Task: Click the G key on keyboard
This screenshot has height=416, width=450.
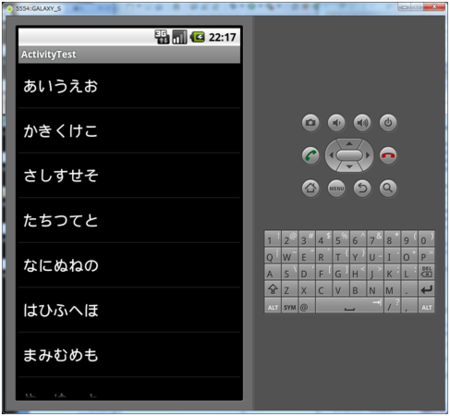Action: [341, 272]
